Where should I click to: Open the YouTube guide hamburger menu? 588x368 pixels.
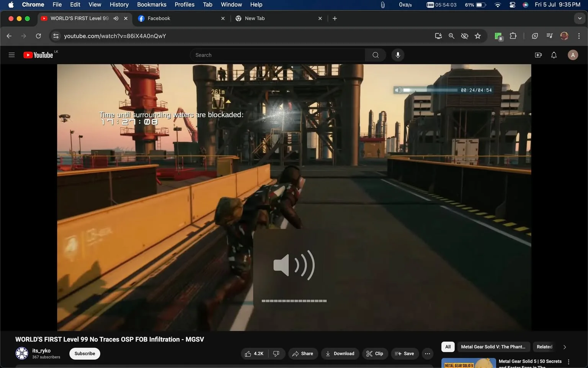tap(11, 55)
